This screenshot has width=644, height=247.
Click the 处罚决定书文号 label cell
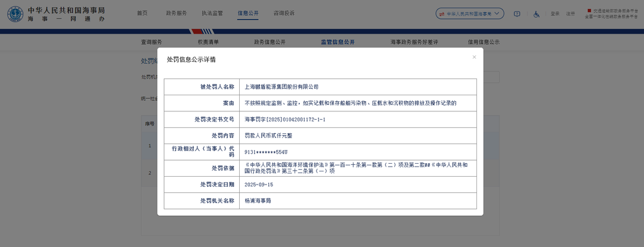(202, 119)
